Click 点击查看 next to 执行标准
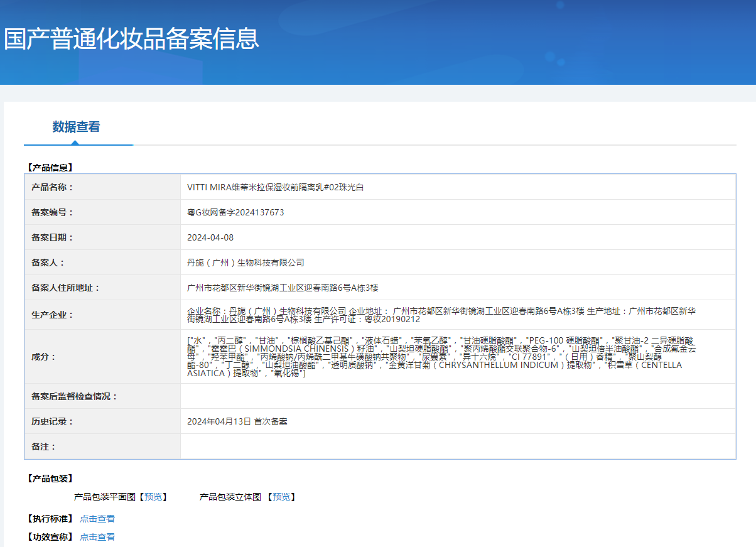 pyautogui.click(x=97, y=519)
